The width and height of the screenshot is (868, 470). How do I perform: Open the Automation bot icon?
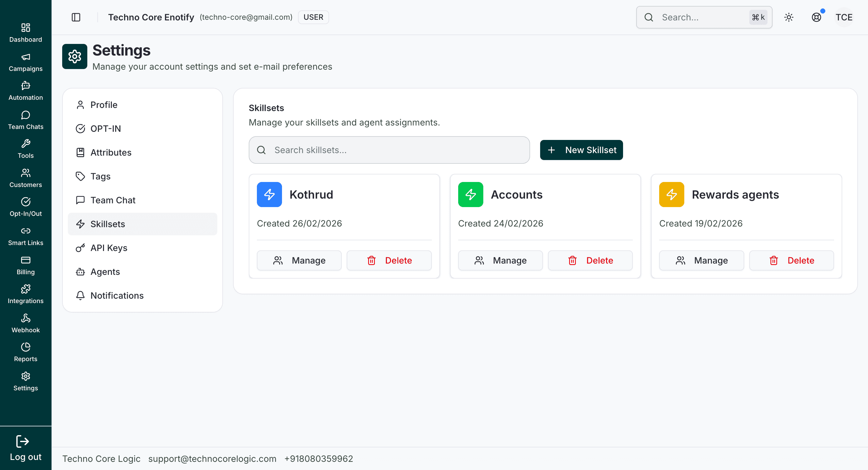[x=26, y=86]
